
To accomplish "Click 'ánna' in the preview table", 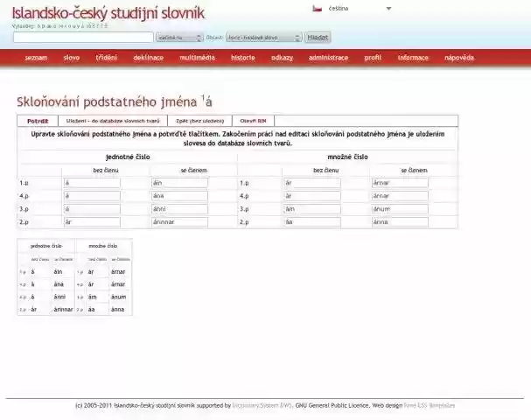I will (117, 309).
